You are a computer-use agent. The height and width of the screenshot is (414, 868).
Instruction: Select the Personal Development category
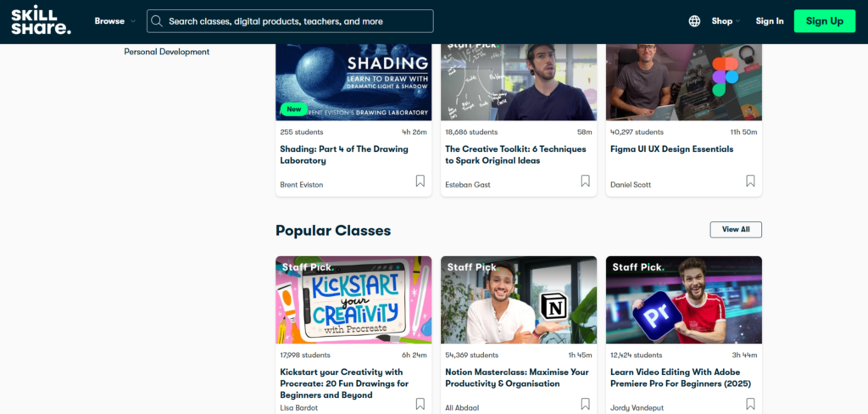click(167, 52)
